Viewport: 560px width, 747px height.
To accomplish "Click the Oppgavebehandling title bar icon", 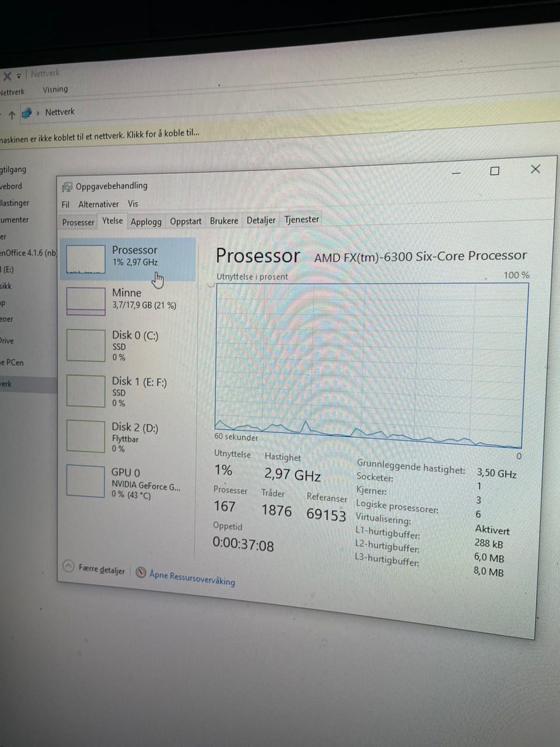I will point(67,187).
